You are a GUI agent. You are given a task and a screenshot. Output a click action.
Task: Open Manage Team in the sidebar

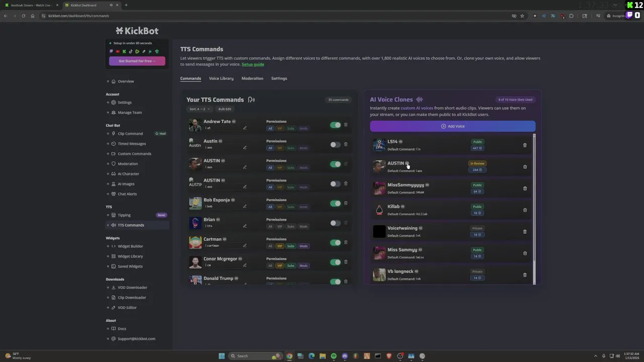(129, 113)
